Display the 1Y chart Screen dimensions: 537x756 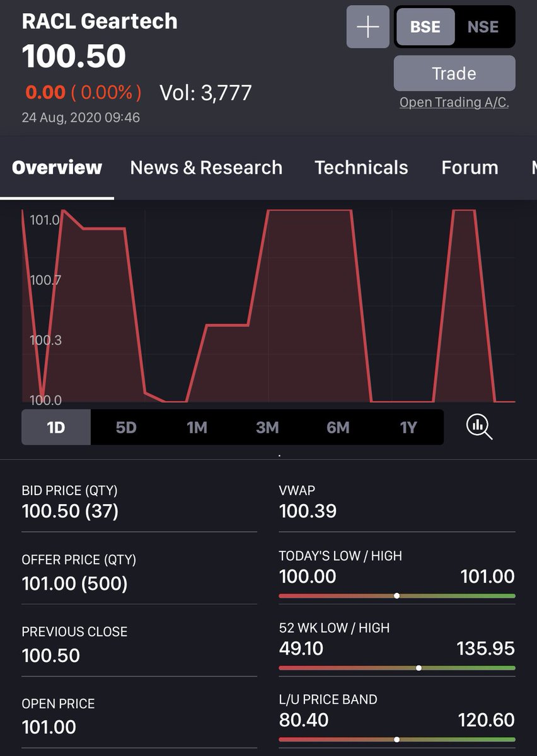pos(408,427)
